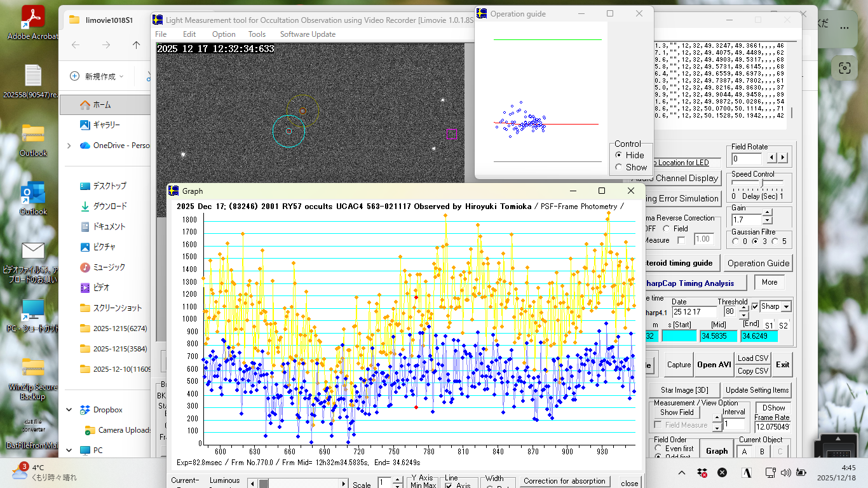
Task: Open the Tools menu in Limovie
Action: [x=257, y=34]
